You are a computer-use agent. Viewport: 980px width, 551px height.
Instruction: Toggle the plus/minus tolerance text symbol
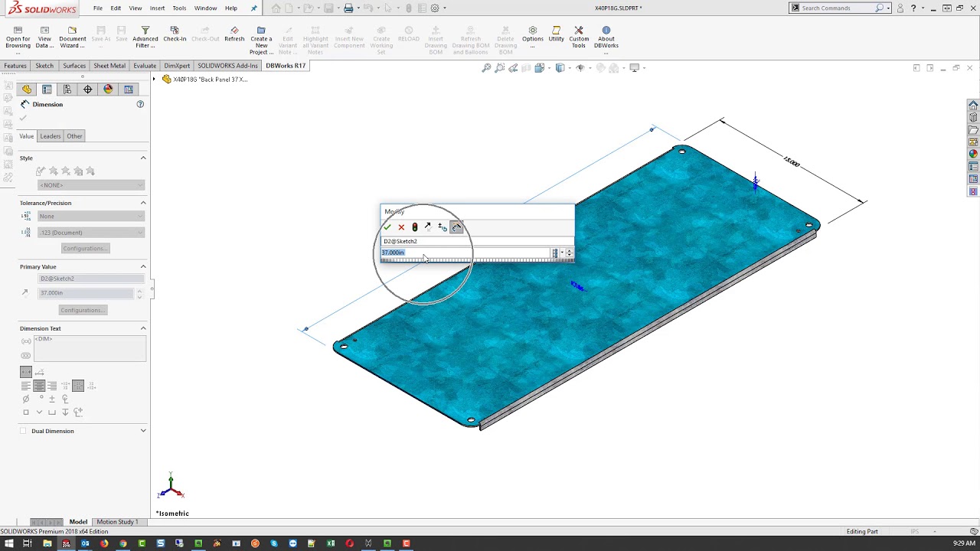53,399
